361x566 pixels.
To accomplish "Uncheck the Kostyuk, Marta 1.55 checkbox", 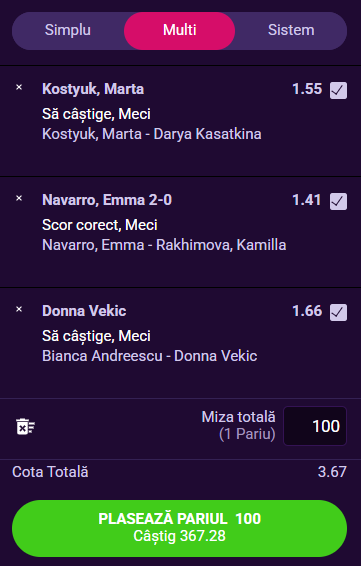I will pos(338,90).
